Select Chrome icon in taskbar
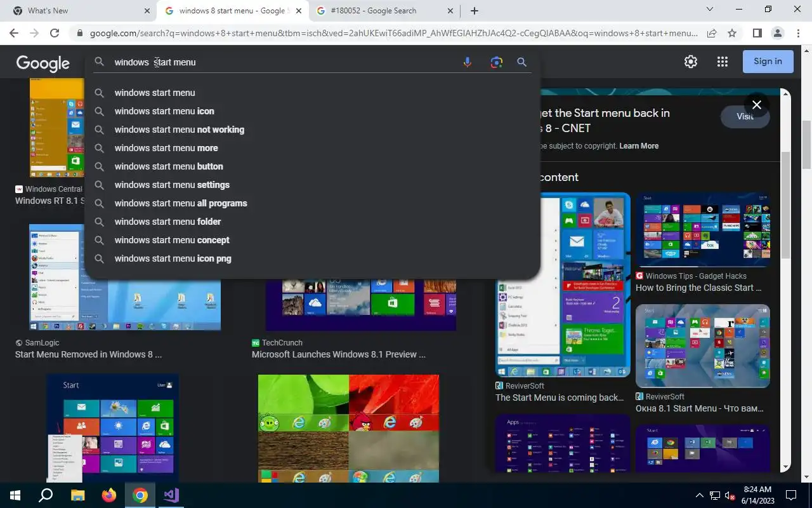The image size is (812, 508). pos(140,495)
